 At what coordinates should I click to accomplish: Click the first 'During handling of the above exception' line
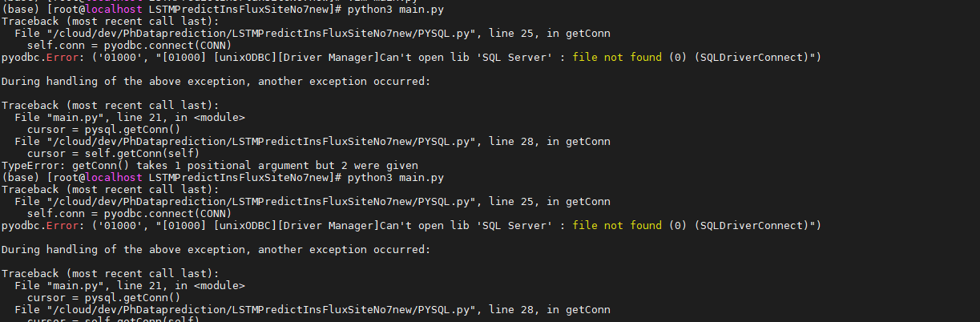pyautogui.click(x=216, y=81)
